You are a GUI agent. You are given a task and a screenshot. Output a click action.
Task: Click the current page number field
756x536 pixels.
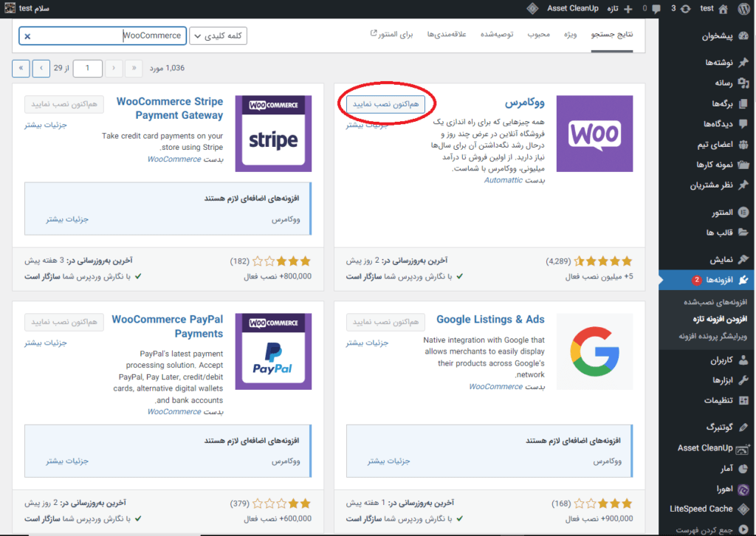[x=87, y=69]
